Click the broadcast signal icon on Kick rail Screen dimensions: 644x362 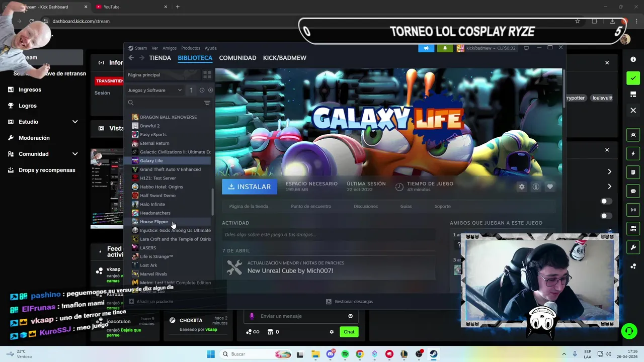pos(633,210)
